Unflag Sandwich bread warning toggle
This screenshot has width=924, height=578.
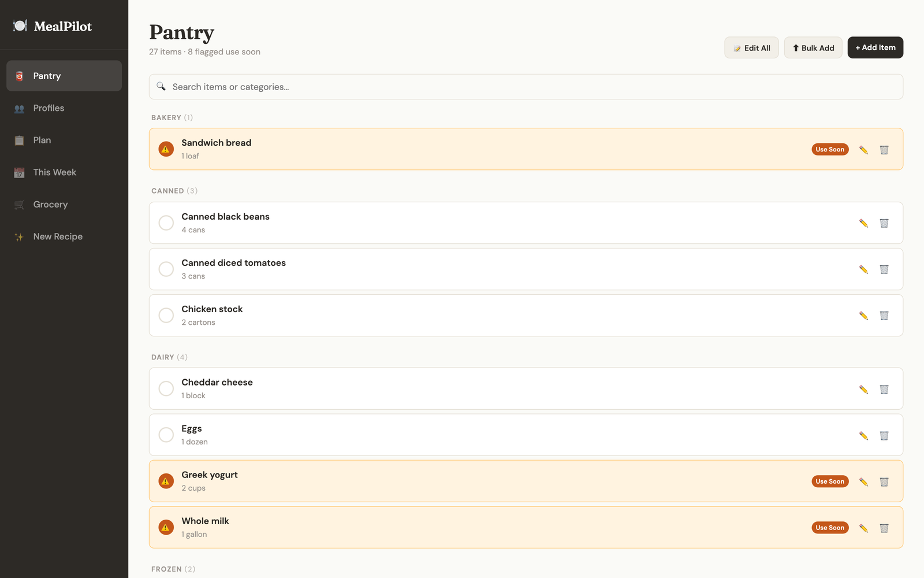click(166, 149)
